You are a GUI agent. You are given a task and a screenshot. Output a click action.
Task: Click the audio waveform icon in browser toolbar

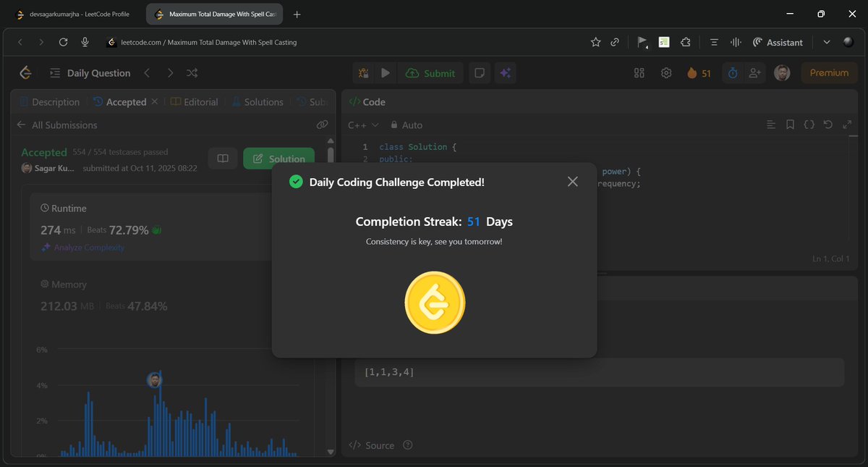click(x=736, y=42)
